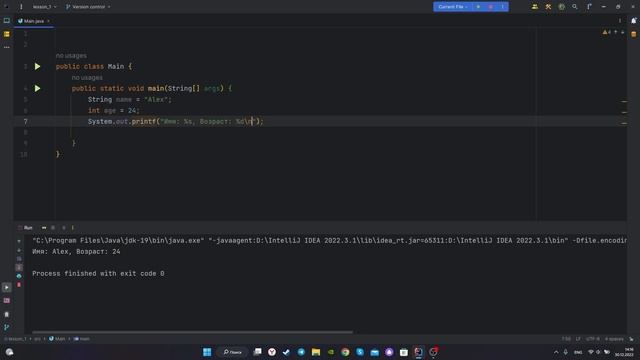Viewport: 640px width, 360px height.
Task: Click the green IDE updates icon
Action: (x=562, y=7)
